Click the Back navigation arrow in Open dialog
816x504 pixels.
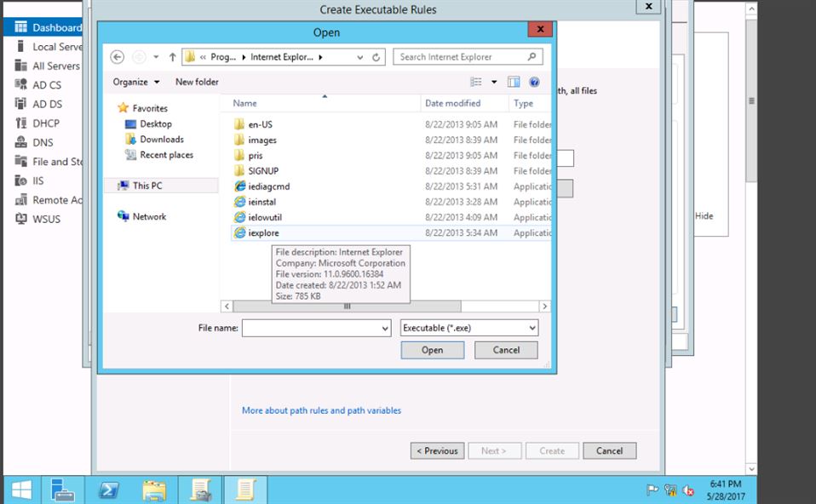pos(118,57)
